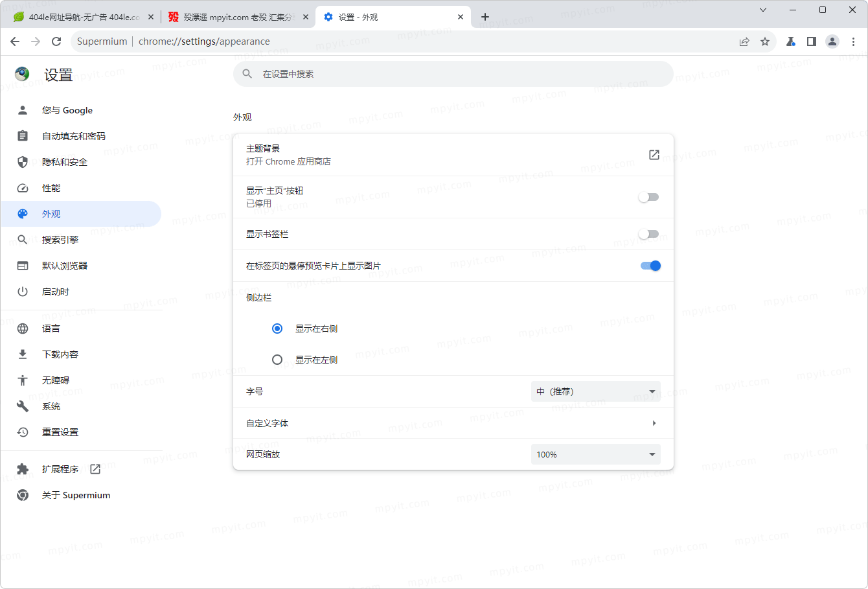The image size is (868, 589).
Task: Click the share page icon in address bar
Action: pyautogui.click(x=744, y=41)
